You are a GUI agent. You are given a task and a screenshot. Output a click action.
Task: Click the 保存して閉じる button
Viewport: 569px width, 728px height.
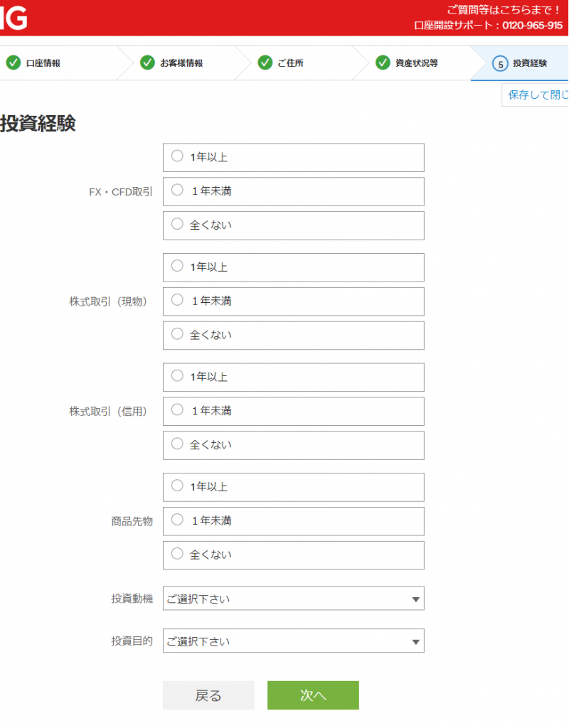click(x=536, y=95)
